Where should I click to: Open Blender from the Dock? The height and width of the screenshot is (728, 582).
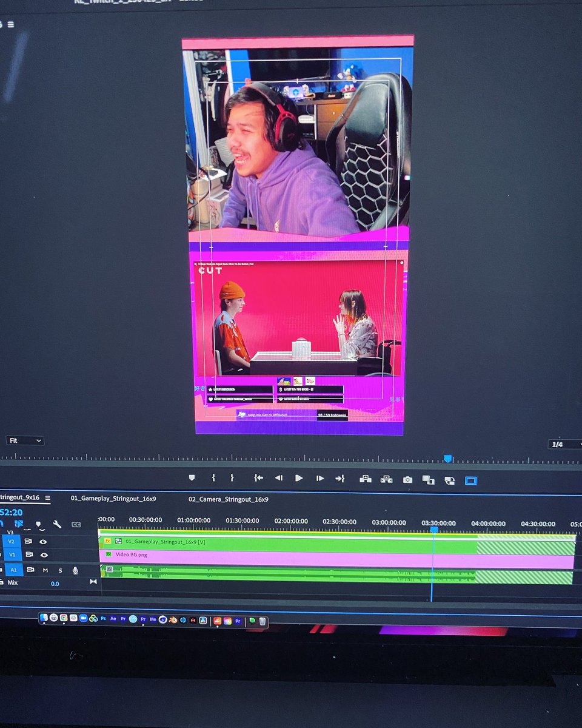coord(173,620)
